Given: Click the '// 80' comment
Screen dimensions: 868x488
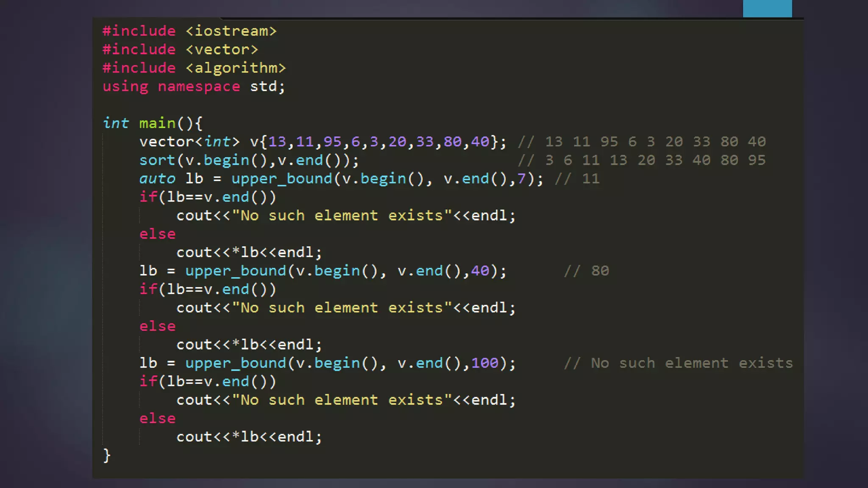Looking at the screenshot, I should click(586, 271).
